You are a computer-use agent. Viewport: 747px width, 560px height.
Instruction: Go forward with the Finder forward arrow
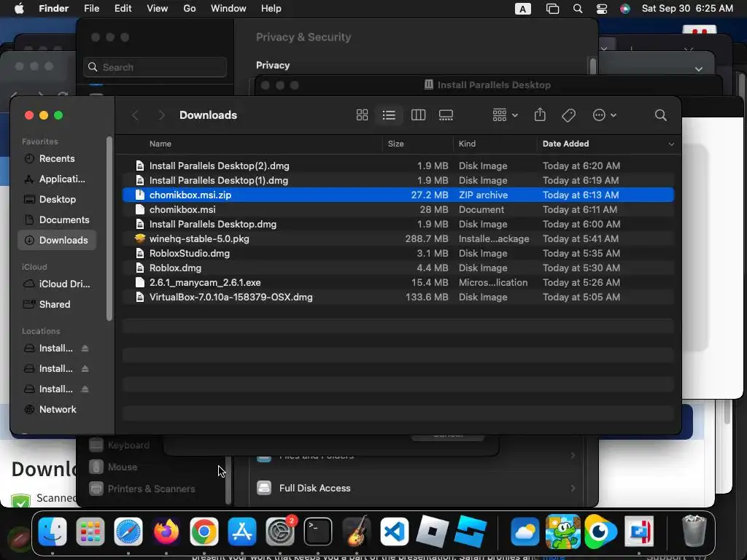pyautogui.click(x=161, y=115)
